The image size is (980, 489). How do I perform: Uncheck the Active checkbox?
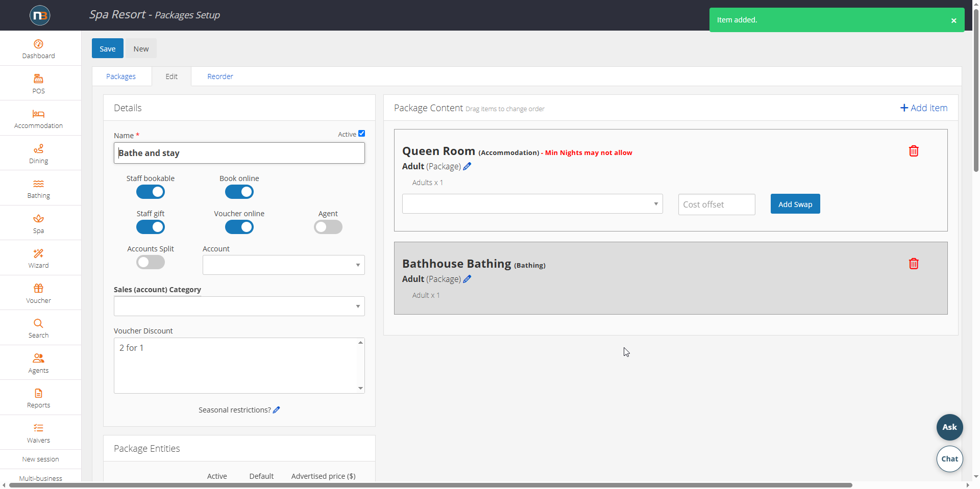click(x=361, y=134)
